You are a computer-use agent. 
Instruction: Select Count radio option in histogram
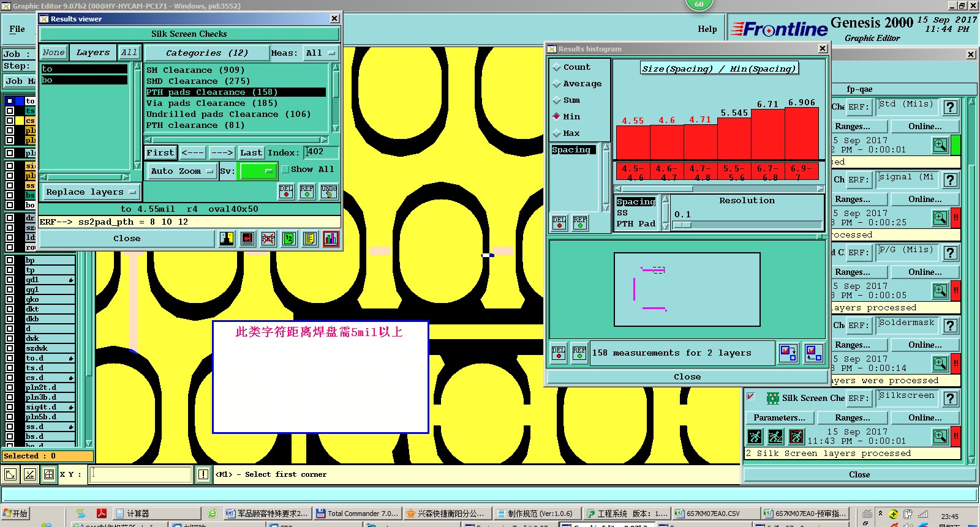point(557,67)
